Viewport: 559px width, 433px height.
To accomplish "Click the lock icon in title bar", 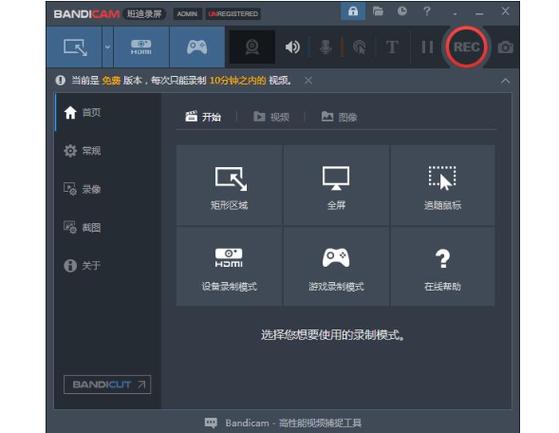I will click(353, 11).
